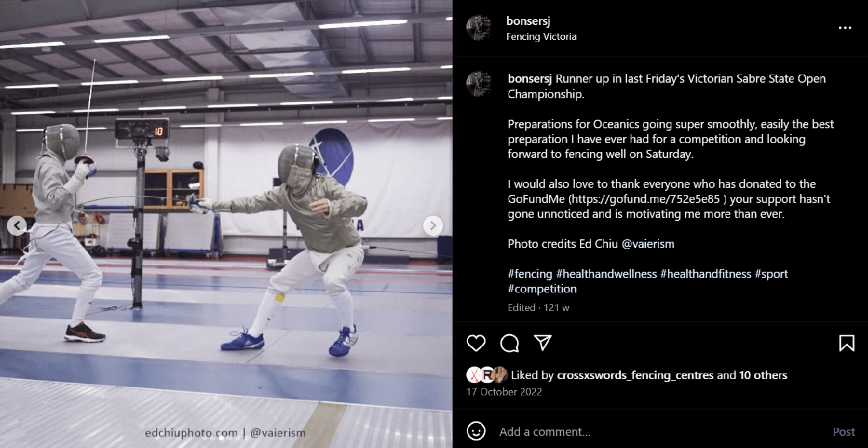View crossxswords_fencing_centres profile from likes
Screen dimensions: 868x448
tap(635, 375)
